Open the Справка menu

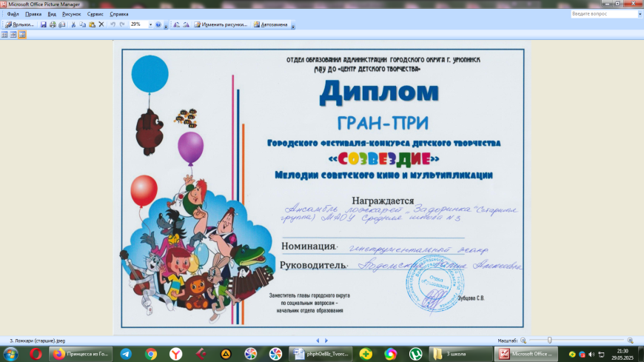(119, 14)
